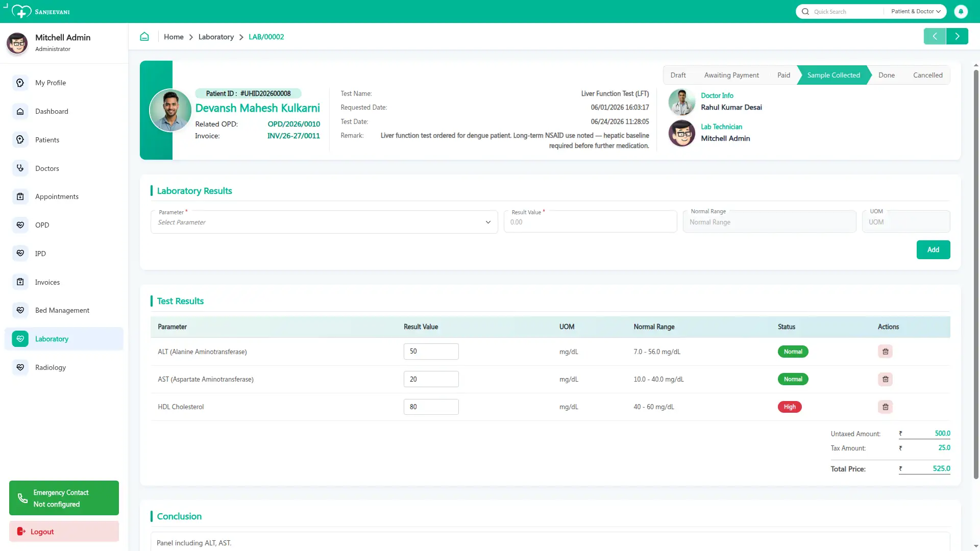Delete the ALT result row

pos(886,352)
